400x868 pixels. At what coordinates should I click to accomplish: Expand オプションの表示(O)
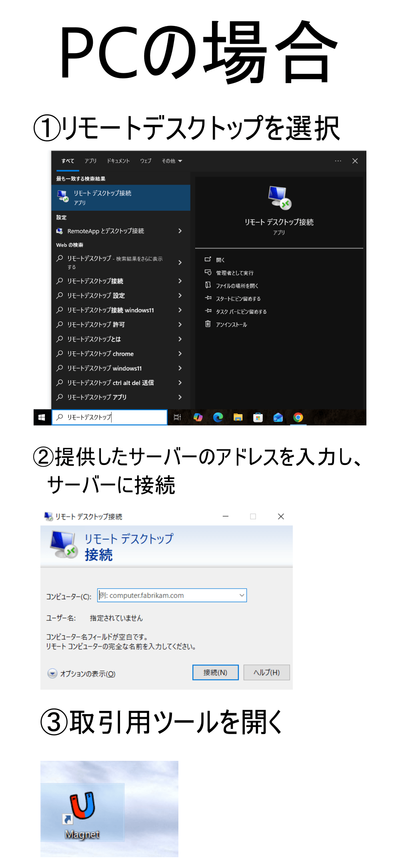click(82, 674)
